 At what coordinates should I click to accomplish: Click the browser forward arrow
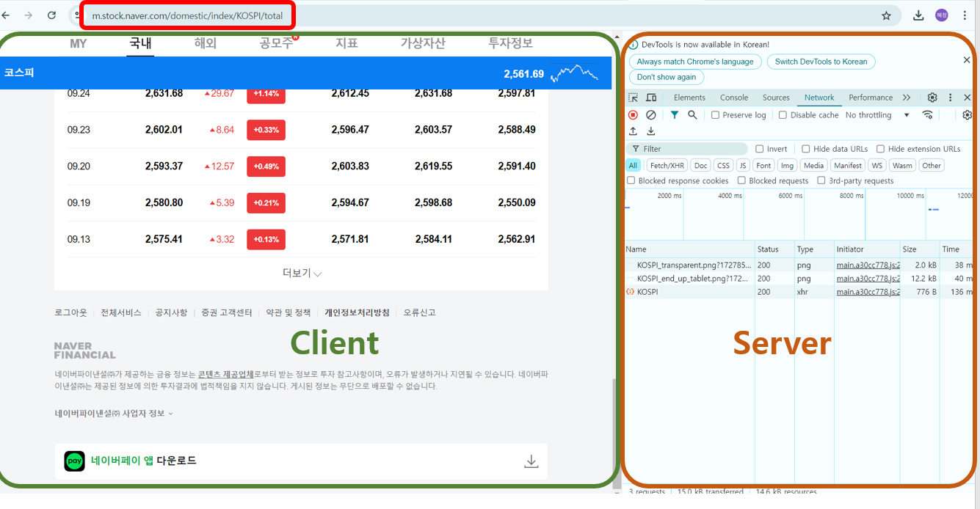[28, 15]
